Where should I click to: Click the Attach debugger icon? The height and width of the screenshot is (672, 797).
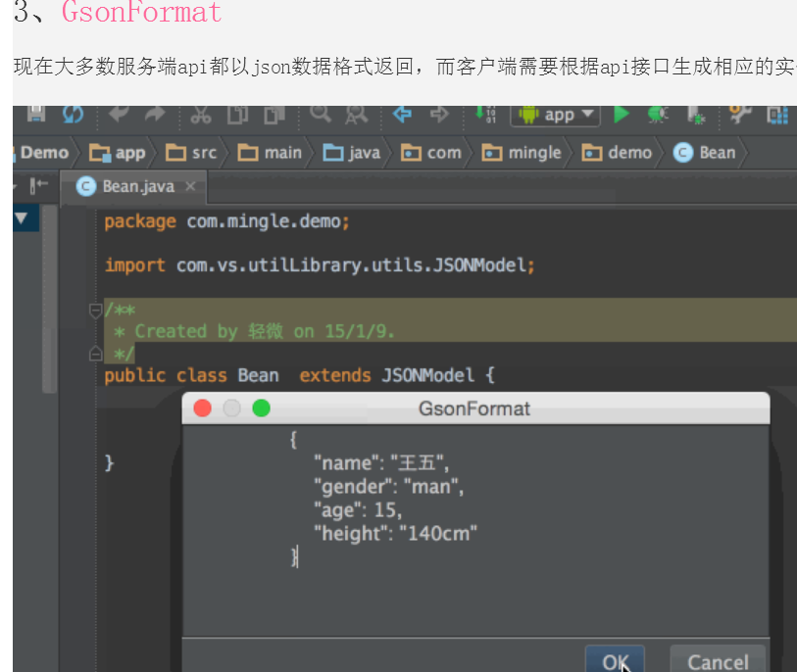[x=695, y=115]
